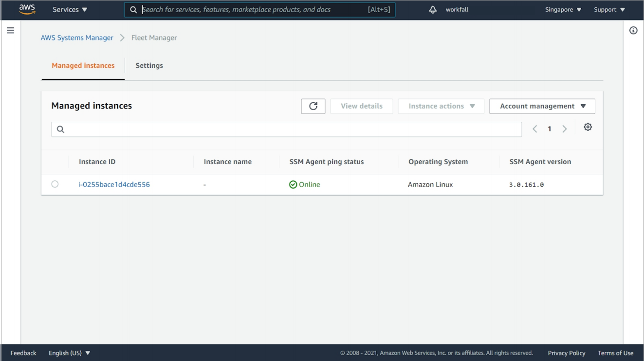This screenshot has width=644, height=361.
Task: Click the Fleet Manager breadcrumb text
Action: (x=154, y=38)
